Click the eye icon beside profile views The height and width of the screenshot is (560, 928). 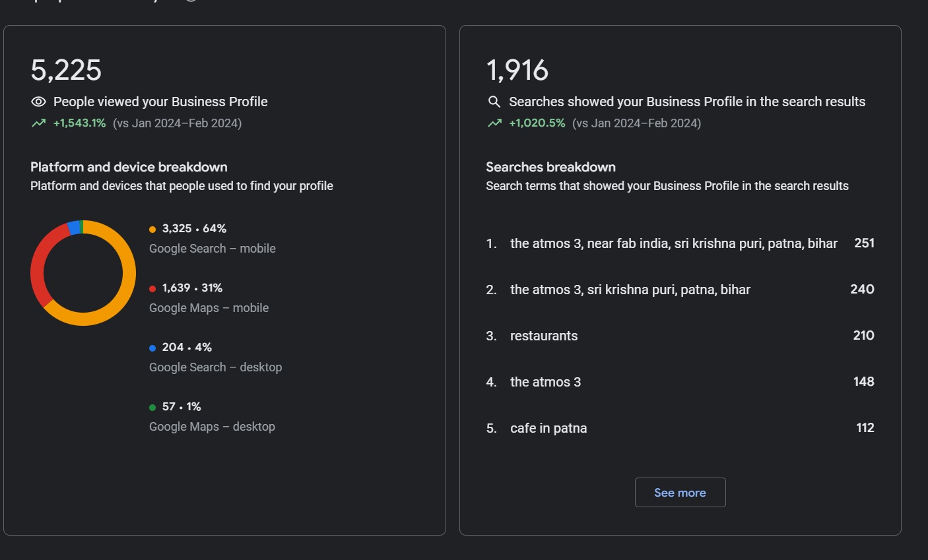pyautogui.click(x=38, y=102)
